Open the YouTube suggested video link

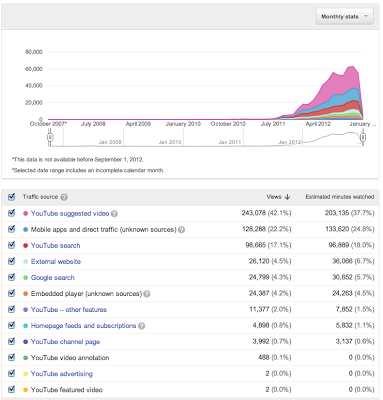pos(70,213)
